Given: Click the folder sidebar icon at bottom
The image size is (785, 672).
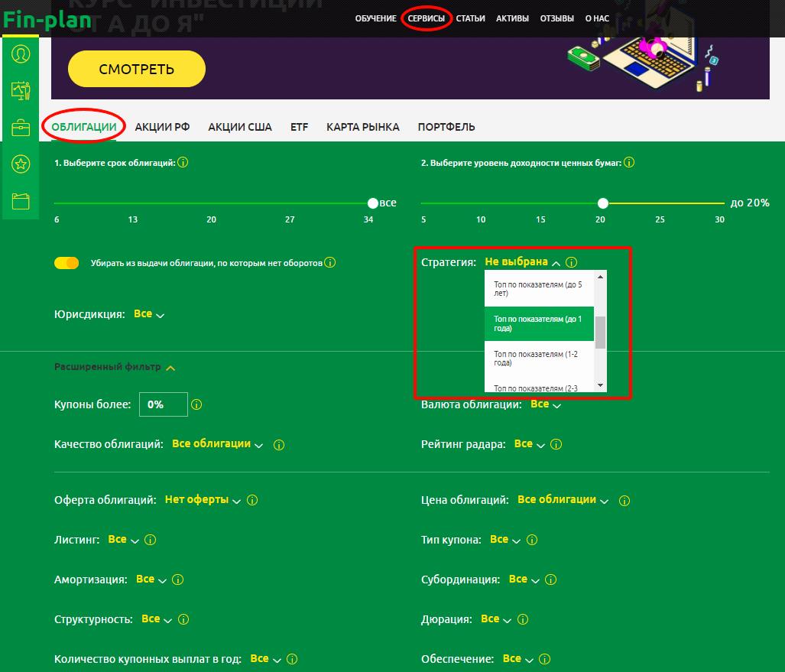Looking at the screenshot, I should click(21, 201).
